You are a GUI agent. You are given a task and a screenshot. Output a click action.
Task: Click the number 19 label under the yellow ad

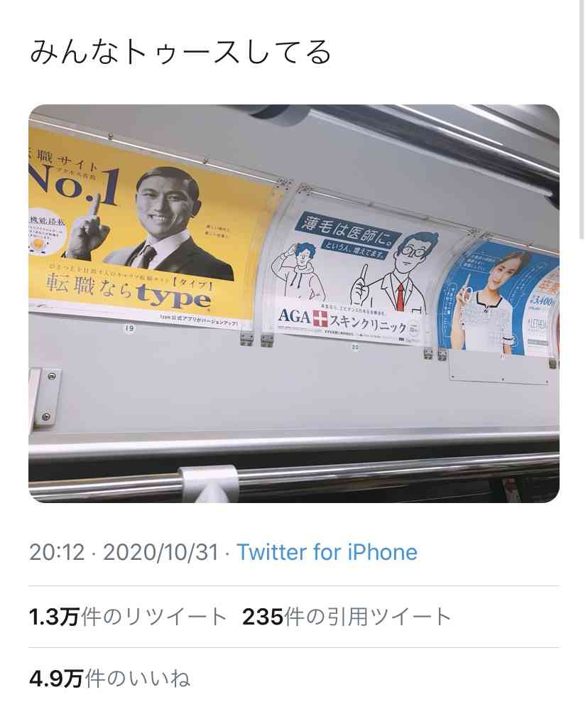pos(129,328)
